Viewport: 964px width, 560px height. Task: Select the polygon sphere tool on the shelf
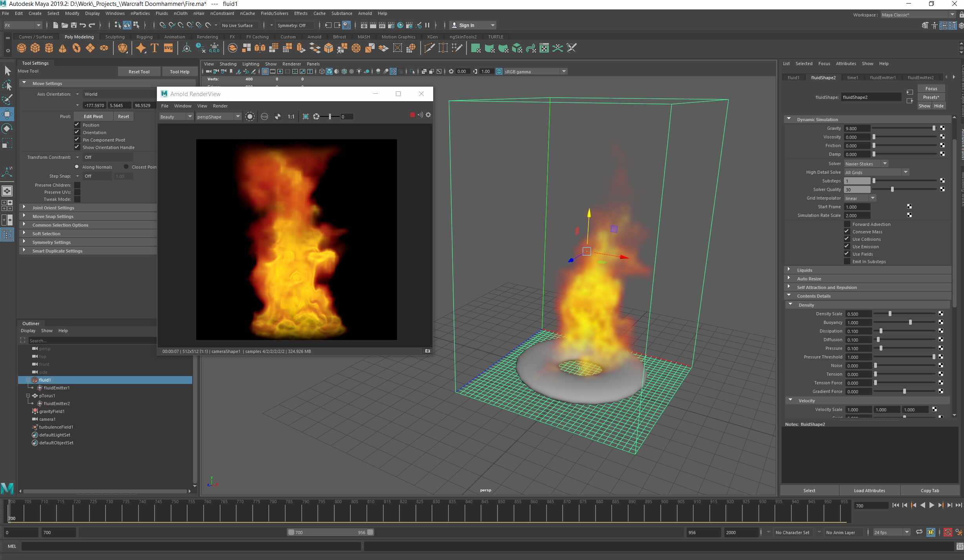pyautogui.click(x=21, y=48)
